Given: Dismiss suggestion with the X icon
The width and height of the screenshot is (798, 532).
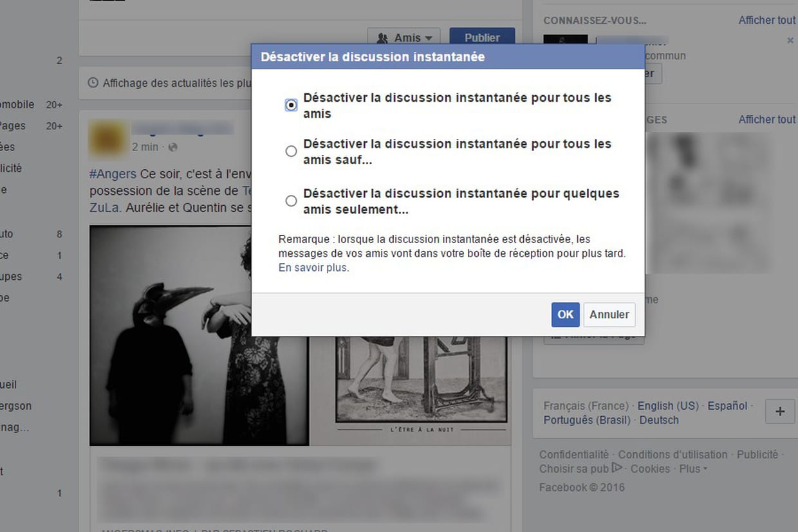Looking at the screenshot, I should pyautogui.click(x=790, y=41).
